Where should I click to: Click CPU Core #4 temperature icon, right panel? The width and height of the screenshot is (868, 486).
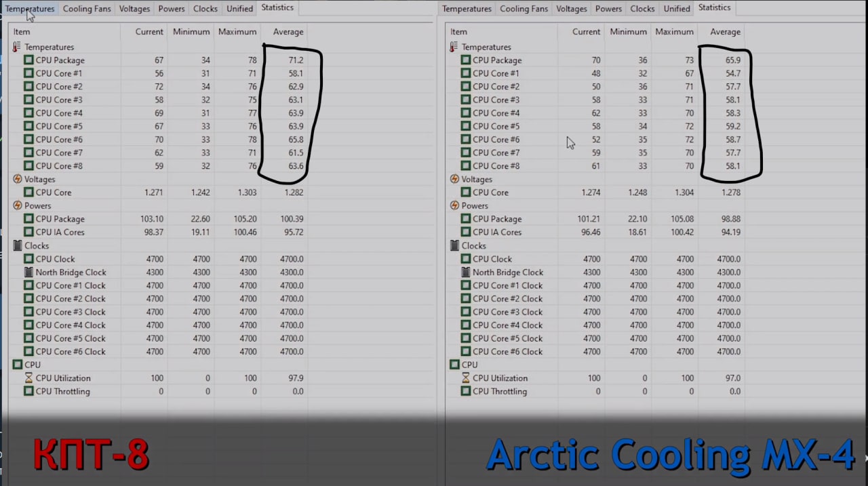click(465, 113)
